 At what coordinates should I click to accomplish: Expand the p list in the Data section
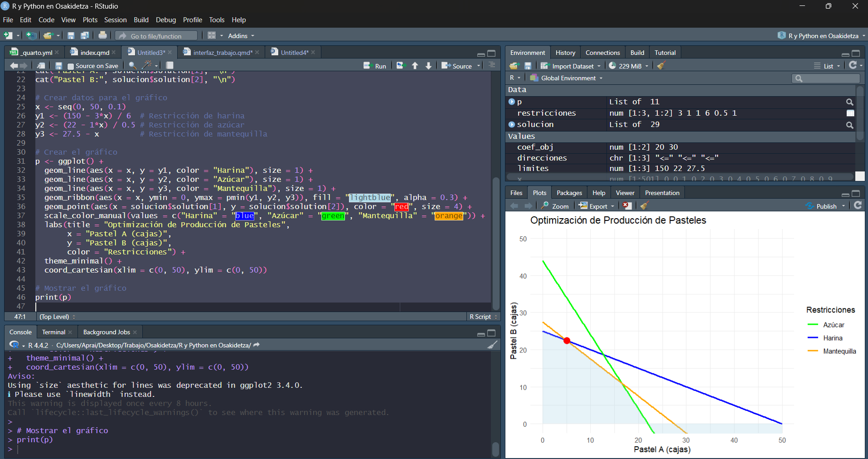point(512,102)
